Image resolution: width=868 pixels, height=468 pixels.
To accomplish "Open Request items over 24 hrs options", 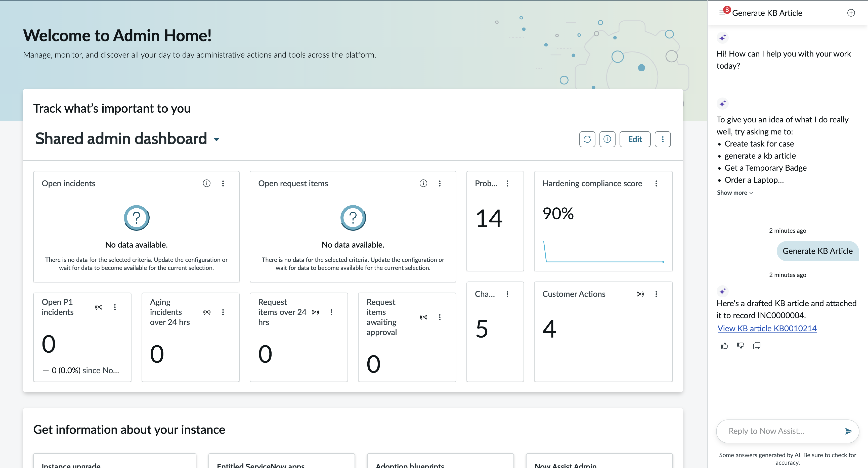I will (x=331, y=312).
